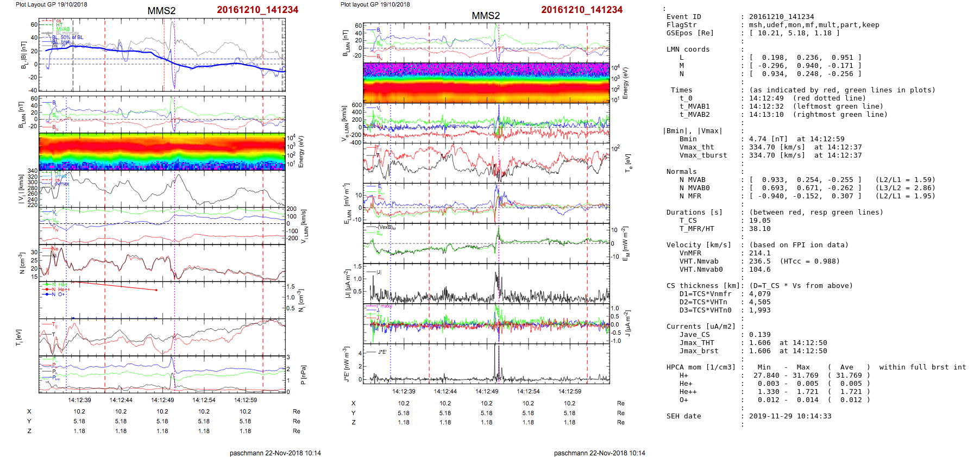The width and height of the screenshot is (980, 457).
Task: Click the SEH date timestamp value
Action: [x=790, y=416]
